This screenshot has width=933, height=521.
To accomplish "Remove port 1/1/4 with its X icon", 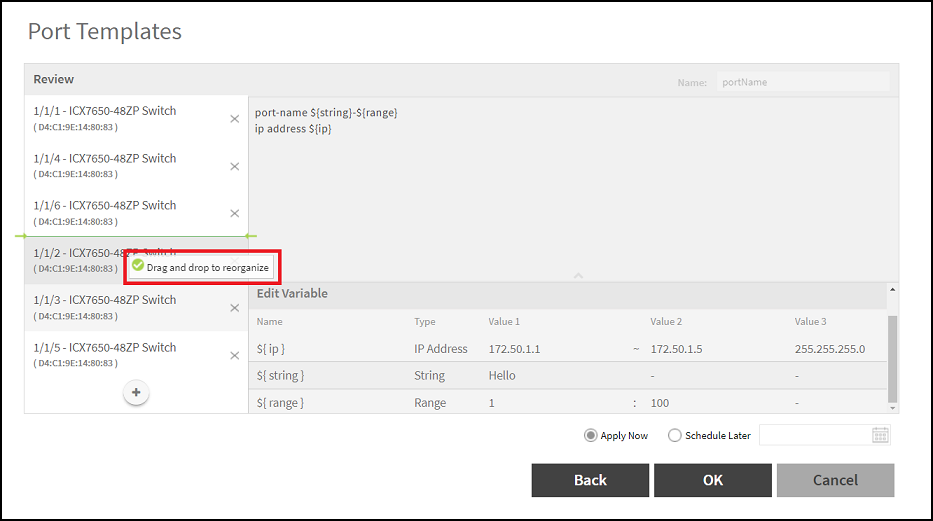I will pos(234,167).
